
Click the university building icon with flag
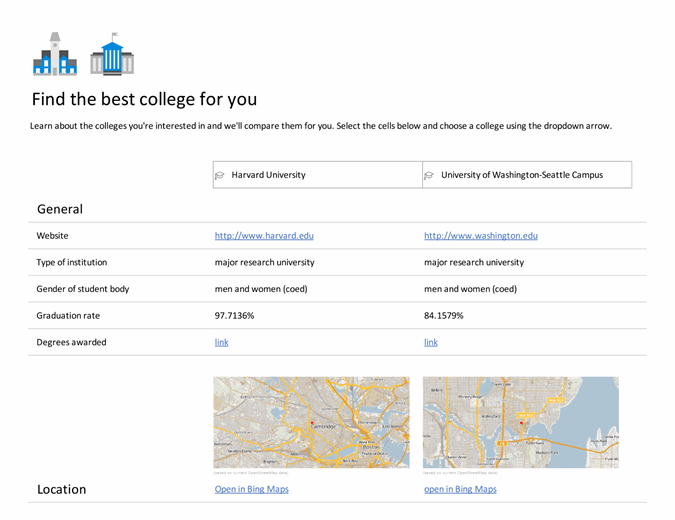point(111,57)
